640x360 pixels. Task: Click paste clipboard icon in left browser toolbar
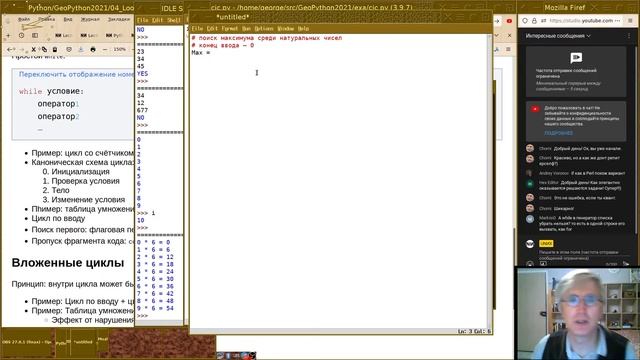coord(55,49)
